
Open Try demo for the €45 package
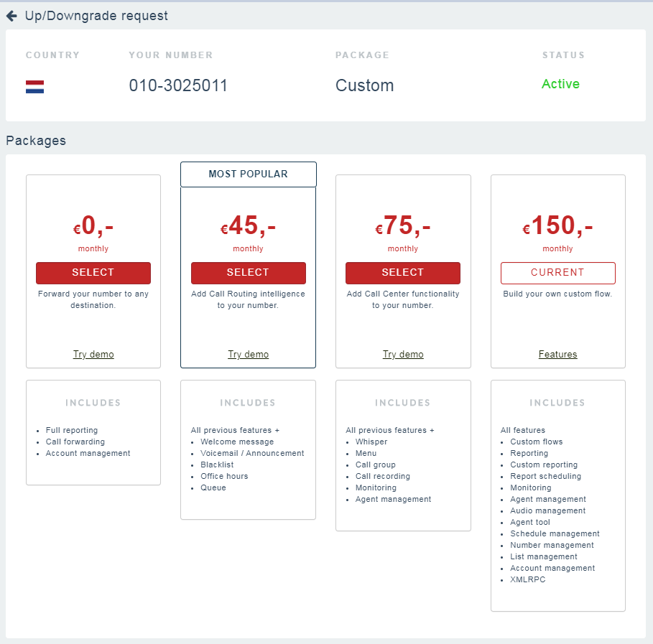[x=248, y=355]
